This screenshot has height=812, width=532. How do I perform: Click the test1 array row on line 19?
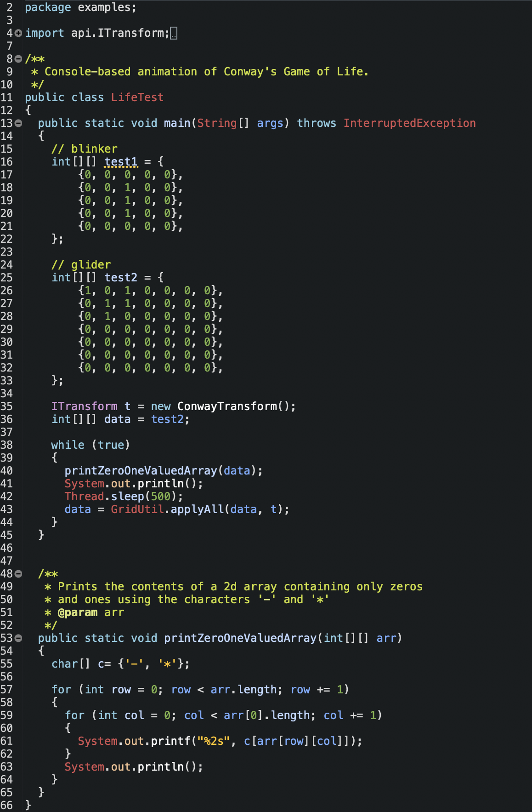[x=130, y=200]
